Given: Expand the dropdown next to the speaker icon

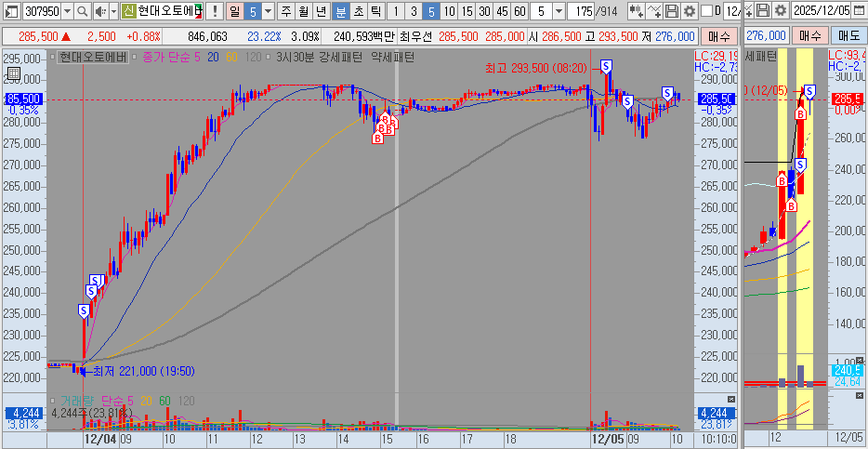Looking at the screenshot, I should click(x=113, y=10).
